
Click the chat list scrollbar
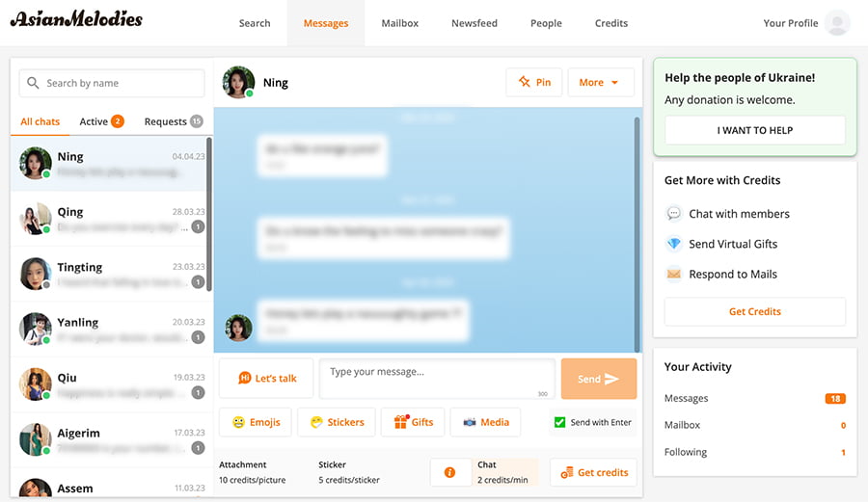click(x=209, y=215)
